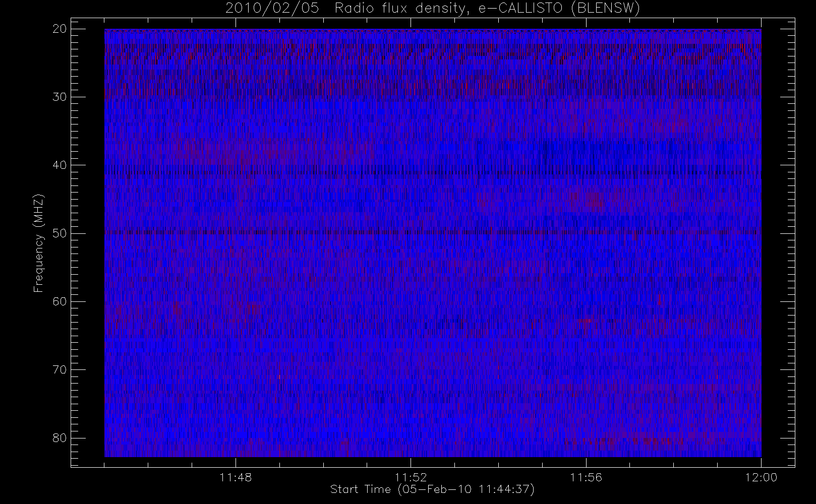816x504 pixels.
Task: Click the 'Start Time (05-Feb-10 11:44:37)' axis label
Action: (x=432, y=489)
